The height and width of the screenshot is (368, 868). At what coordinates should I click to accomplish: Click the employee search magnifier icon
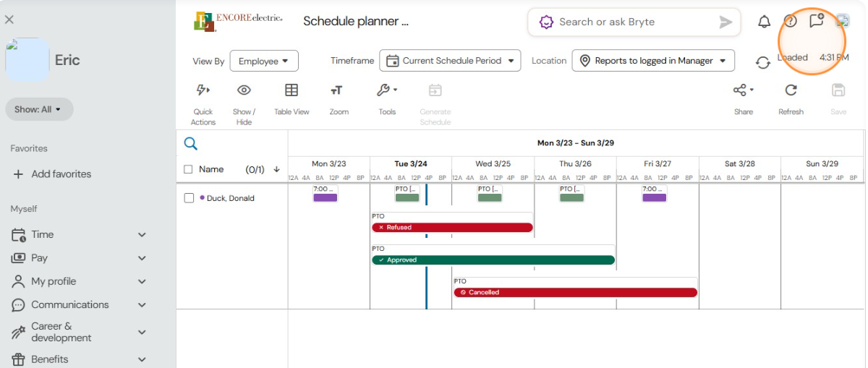[x=191, y=143]
